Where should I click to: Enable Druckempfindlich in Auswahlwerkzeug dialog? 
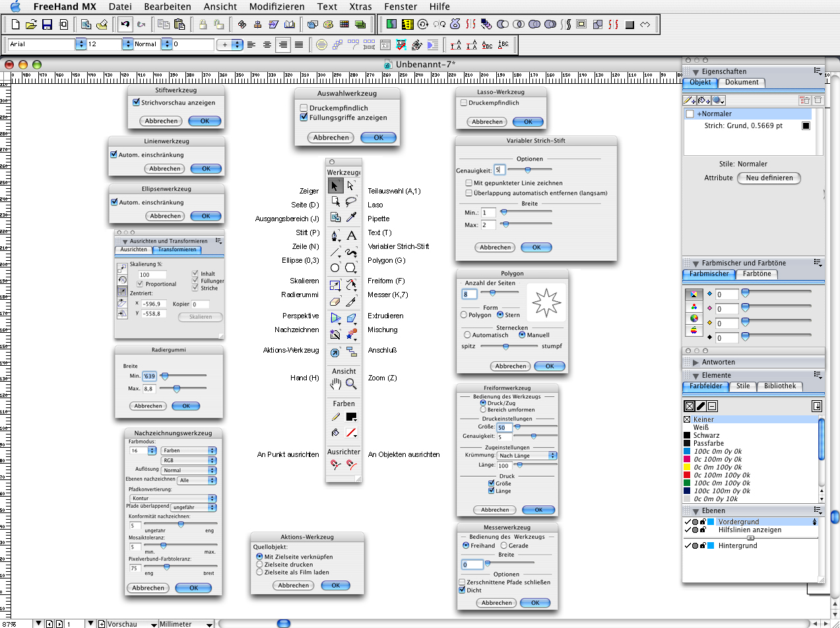coord(304,108)
